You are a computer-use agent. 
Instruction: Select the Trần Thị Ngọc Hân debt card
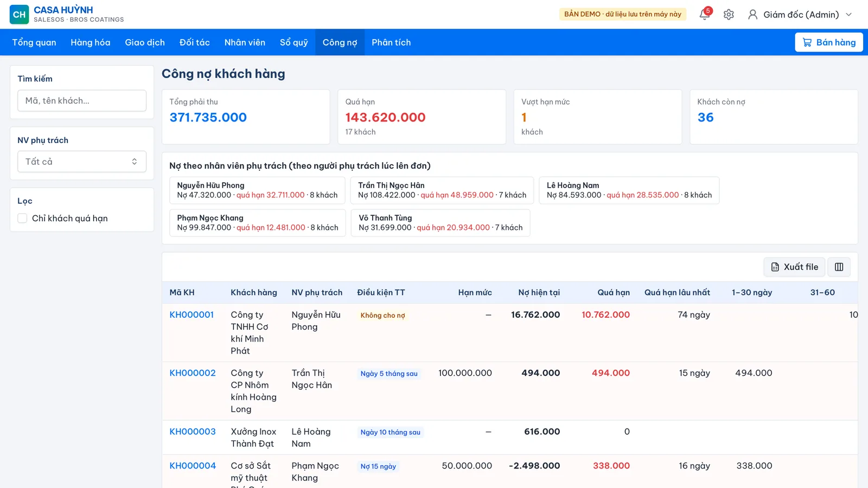click(442, 190)
